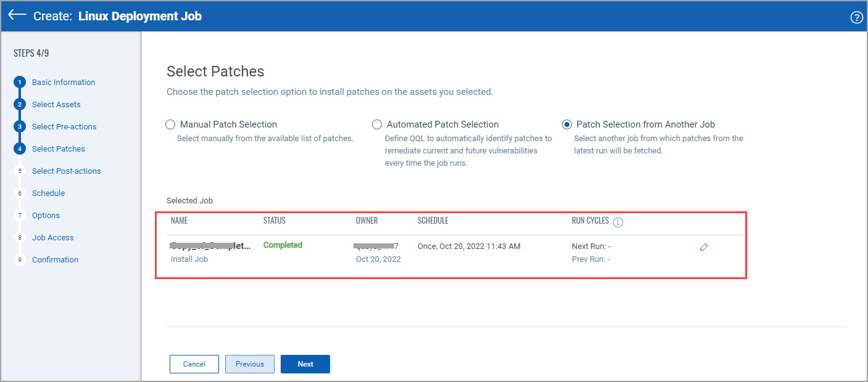Image resolution: width=868 pixels, height=382 pixels.
Task: Open the help question mark icon
Action: 856,17
